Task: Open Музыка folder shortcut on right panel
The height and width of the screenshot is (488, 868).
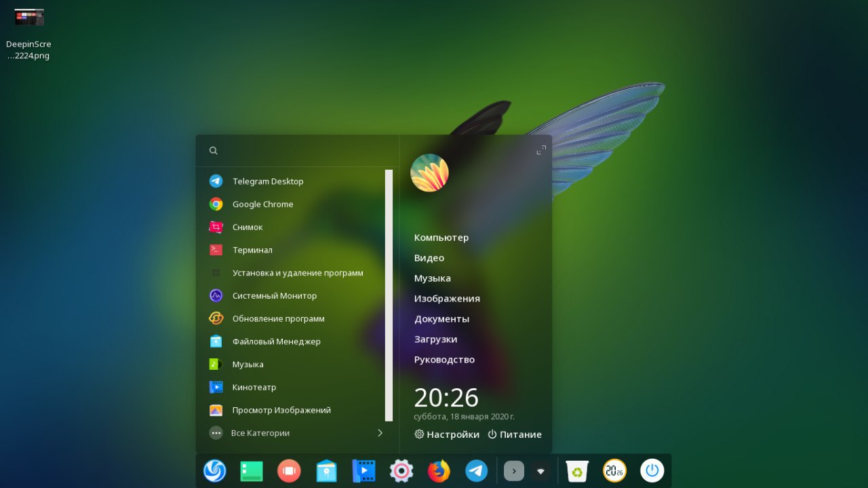Action: (x=433, y=278)
